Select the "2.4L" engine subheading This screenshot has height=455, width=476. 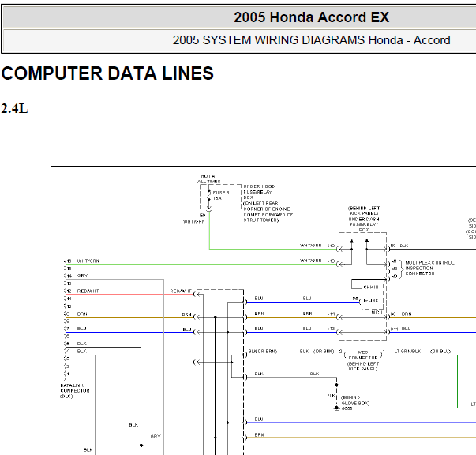(14, 108)
